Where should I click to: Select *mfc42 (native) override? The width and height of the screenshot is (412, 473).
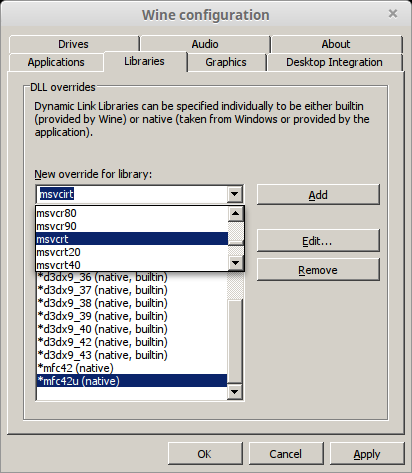click(x=132, y=368)
